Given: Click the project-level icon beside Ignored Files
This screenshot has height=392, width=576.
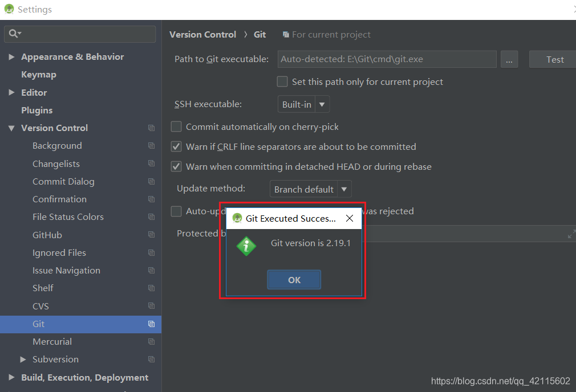Looking at the screenshot, I should coord(151,252).
